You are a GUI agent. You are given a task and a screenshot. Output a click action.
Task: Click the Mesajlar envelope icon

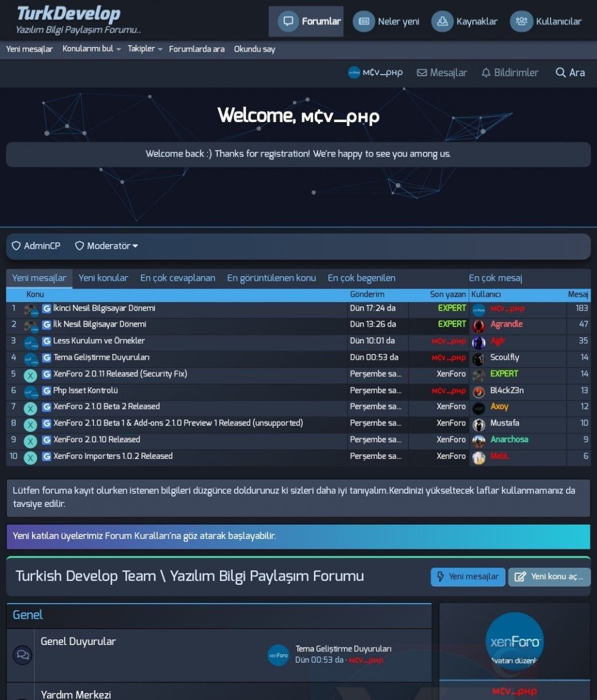coord(422,73)
